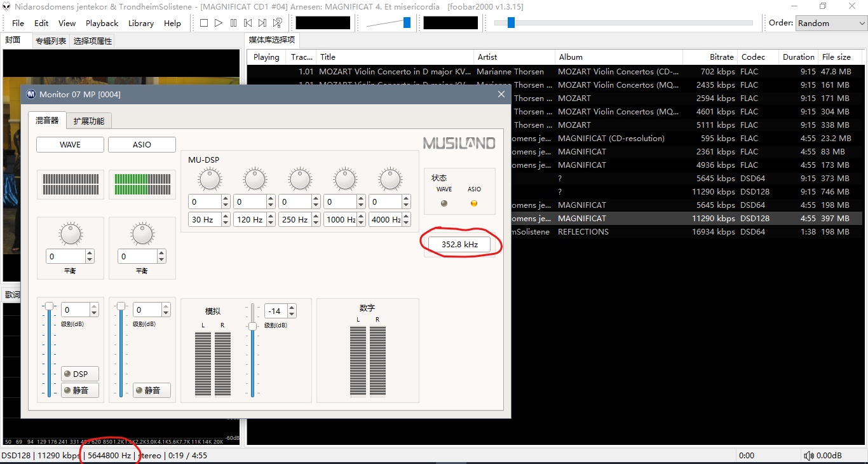
Task: Open the Playback menu
Action: pyautogui.click(x=102, y=23)
